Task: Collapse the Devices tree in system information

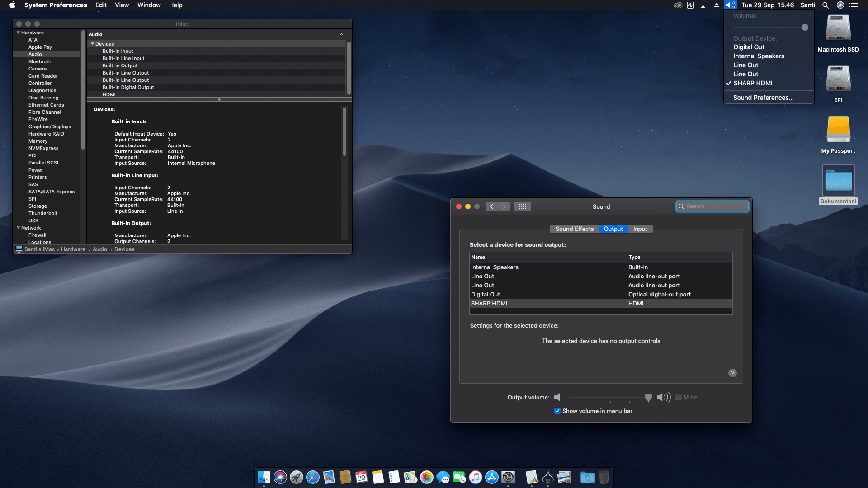Action: tap(93, 43)
